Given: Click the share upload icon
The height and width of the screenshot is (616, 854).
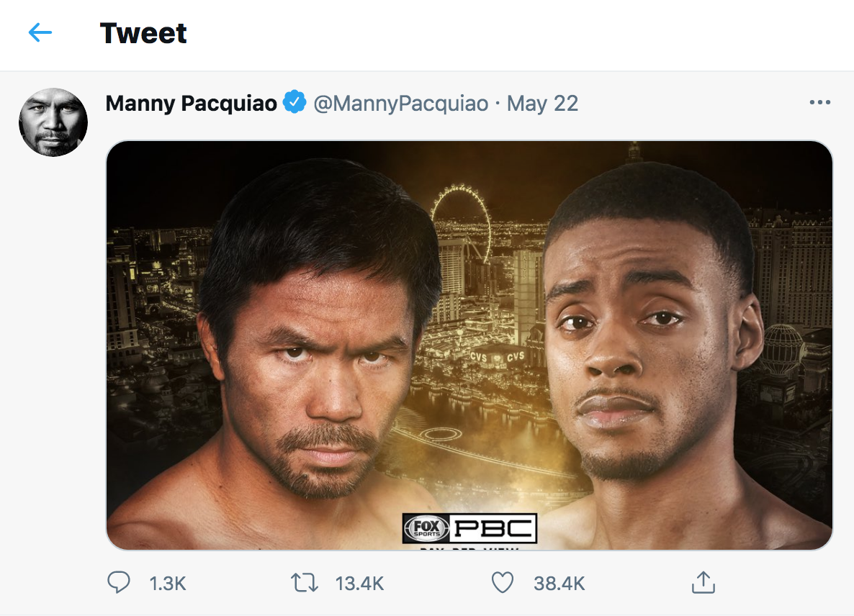Looking at the screenshot, I should click(702, 582).
